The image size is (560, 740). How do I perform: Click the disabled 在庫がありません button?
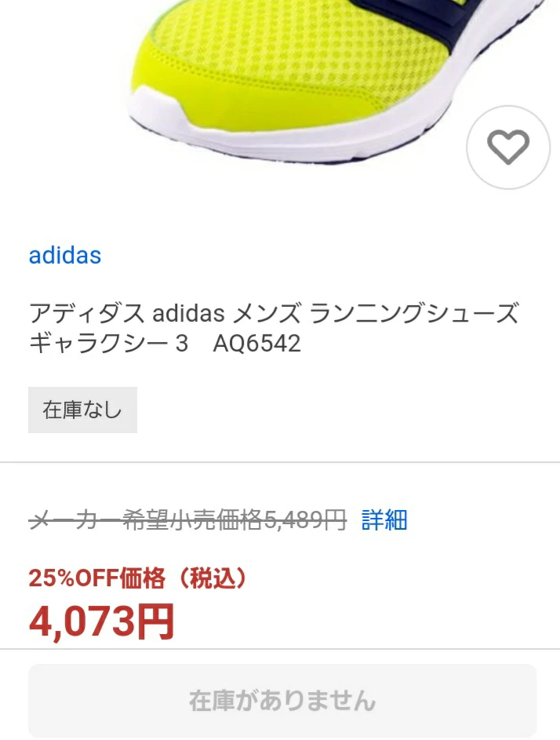click(x=282, y=700)
